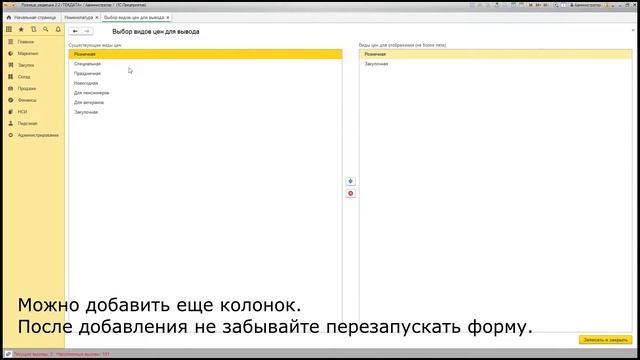Select Для пенсионеров price type
Image resolution: width=640 pixels, height=360 pixels.
(205, 93)
